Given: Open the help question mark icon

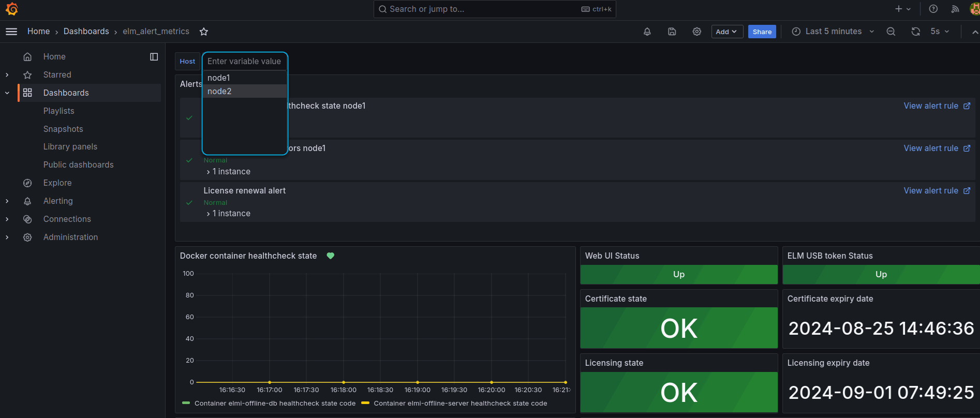Looking at the screenshot, I should (x=933, y=9).
